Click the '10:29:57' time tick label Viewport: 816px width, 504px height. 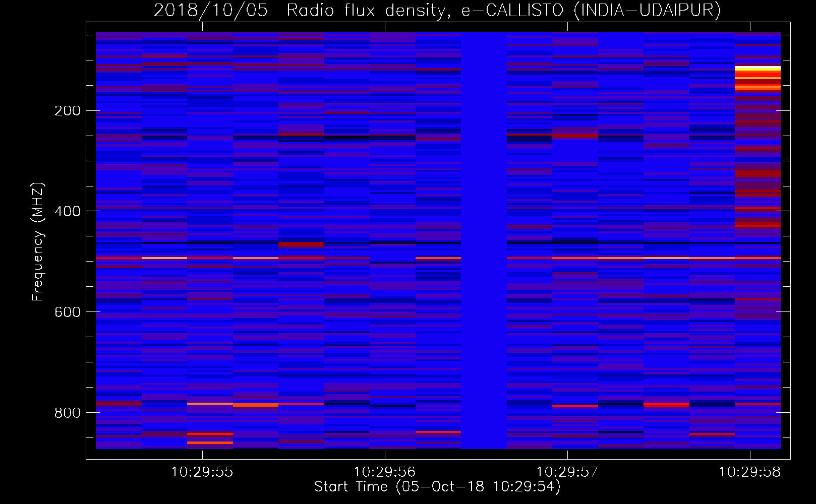pyautogui.click(x=567, y=472)
